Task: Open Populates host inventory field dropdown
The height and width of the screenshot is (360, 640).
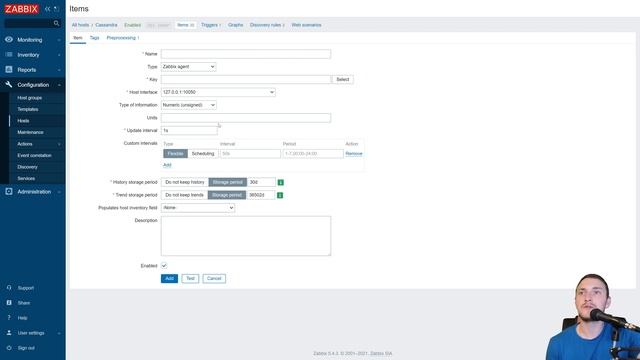Action: coord(198,208)
